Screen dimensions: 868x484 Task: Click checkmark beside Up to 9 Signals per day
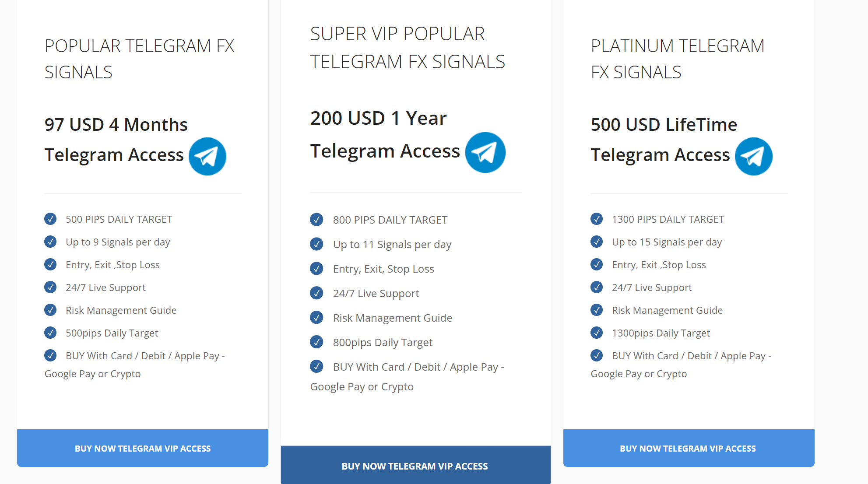[x=50, y=242]
